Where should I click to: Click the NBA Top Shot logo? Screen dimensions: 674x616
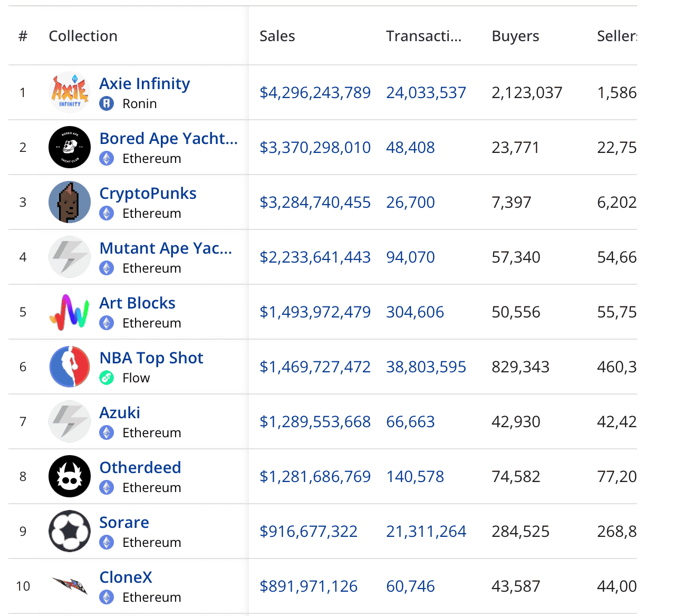click(70, 367)
